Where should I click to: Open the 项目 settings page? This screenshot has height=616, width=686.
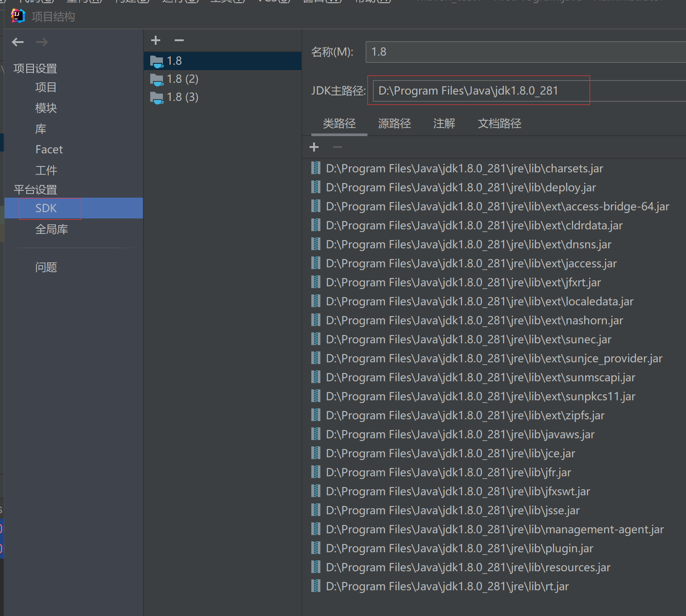pyautogui.click(x=46, y=87)
